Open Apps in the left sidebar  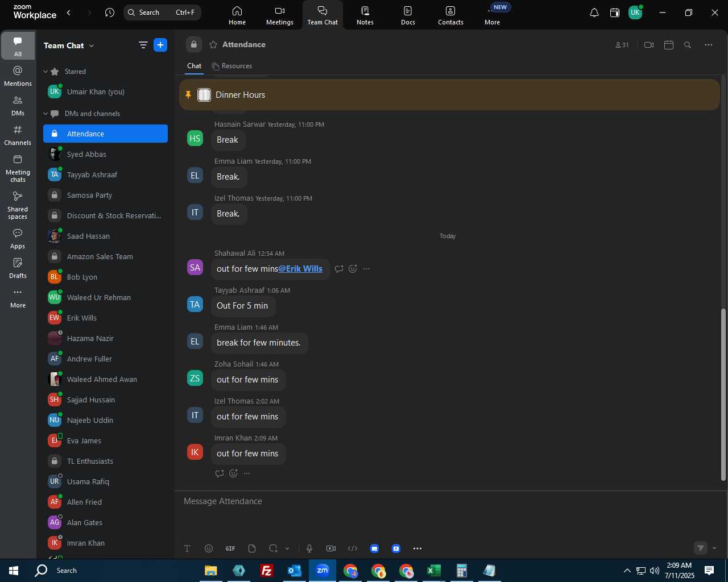click(18, 238)
